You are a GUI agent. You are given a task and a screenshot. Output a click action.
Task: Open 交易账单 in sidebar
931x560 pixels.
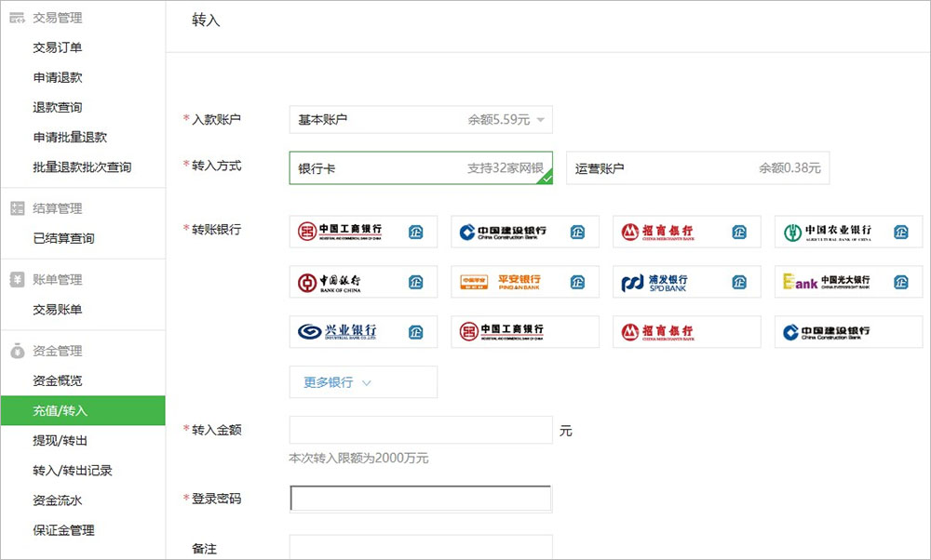click(58, 309)
